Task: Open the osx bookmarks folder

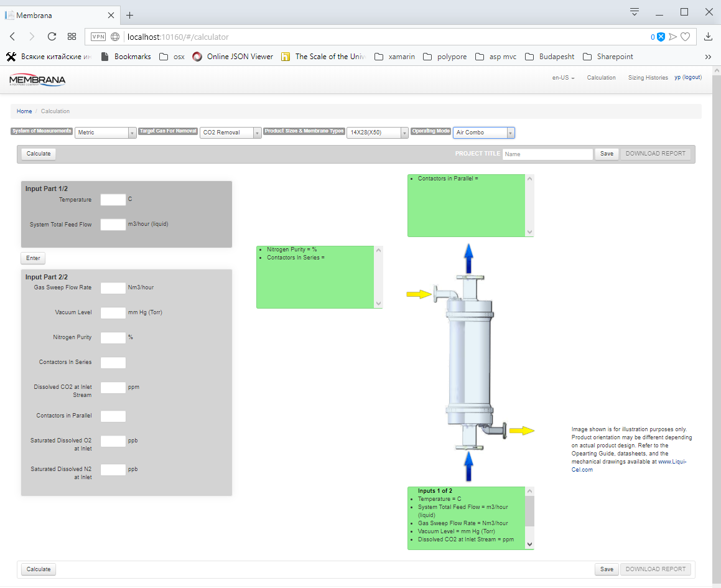Action: (172, 57)
